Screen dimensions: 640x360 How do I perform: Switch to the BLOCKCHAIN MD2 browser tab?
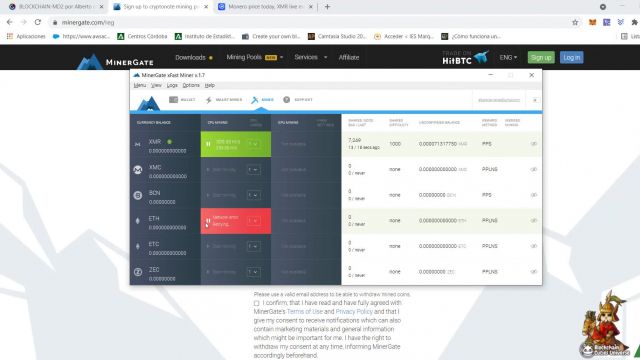pyautogui.click(x=56, y=7)
